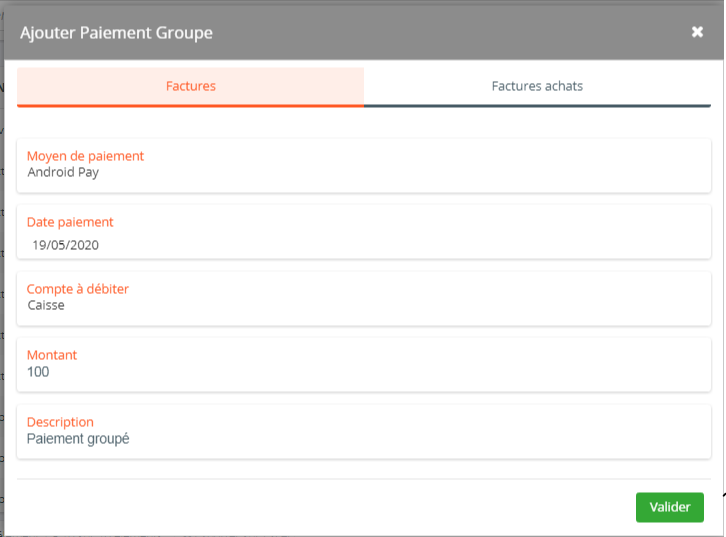Image resolution: width=726 pixels, height=537 pixels.
Task: Click the Montant field label
Action: (52, 355)
